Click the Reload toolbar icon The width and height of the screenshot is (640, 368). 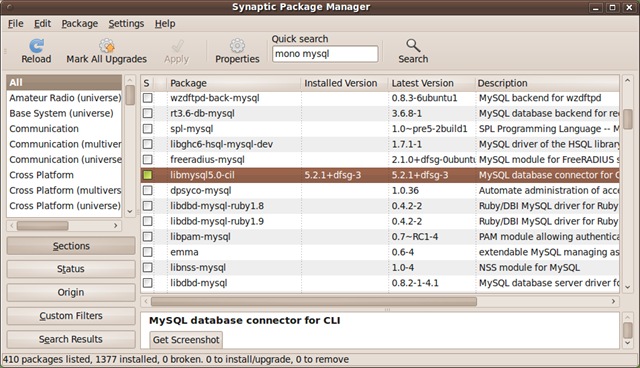tap(36, 46)
